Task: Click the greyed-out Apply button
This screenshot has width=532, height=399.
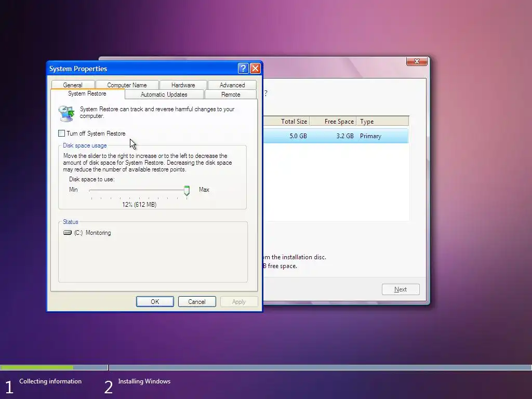Action: click(x=239, y=302)
